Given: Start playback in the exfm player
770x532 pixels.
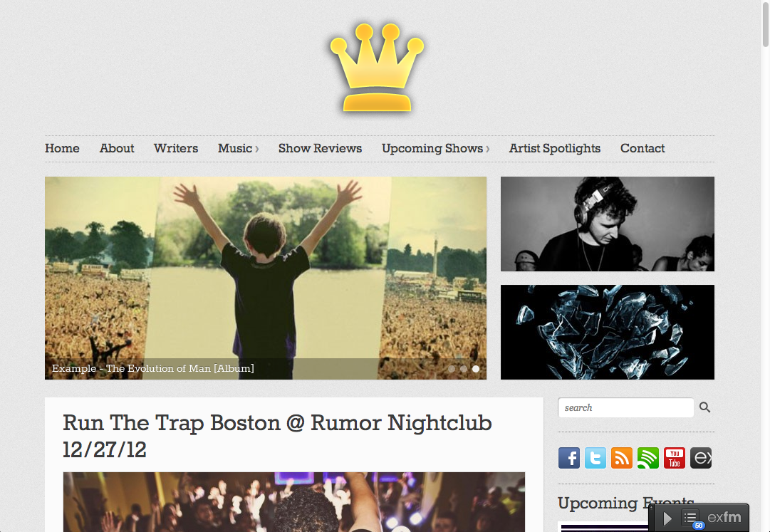Looking at the screenshot, I should [667, 518].
